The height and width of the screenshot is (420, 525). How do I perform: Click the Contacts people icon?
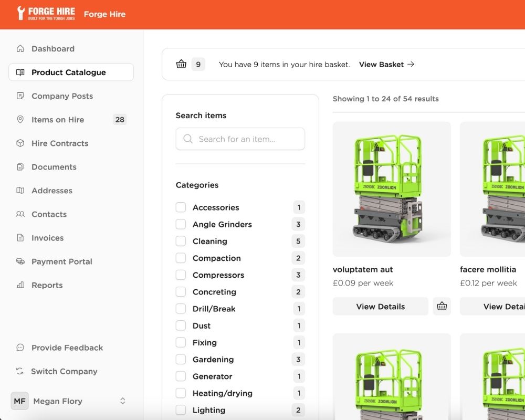point(20,214)
